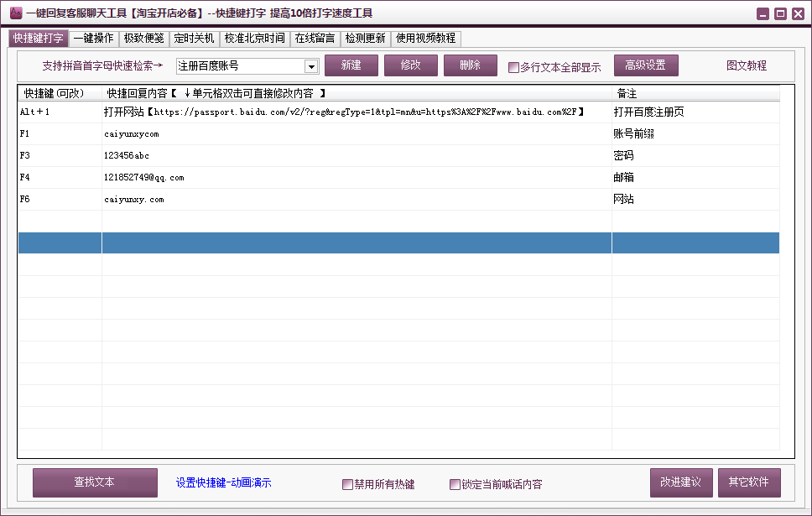Open the 图文教程 link

pos(746,66)
